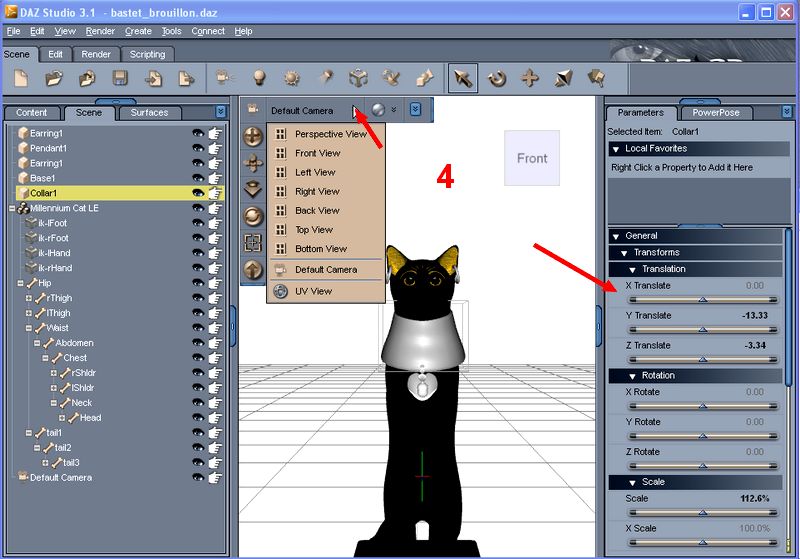Open Scene pane options menu button
Image resolution: width=800 pixels, height=559 pixels.
pos(220,111)
